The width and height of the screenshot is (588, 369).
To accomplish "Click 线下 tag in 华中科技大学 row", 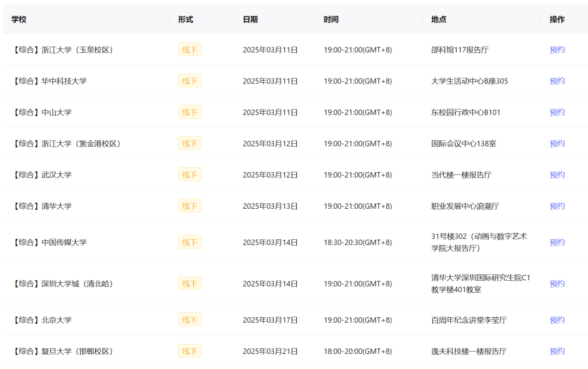I will pos(190,81).
